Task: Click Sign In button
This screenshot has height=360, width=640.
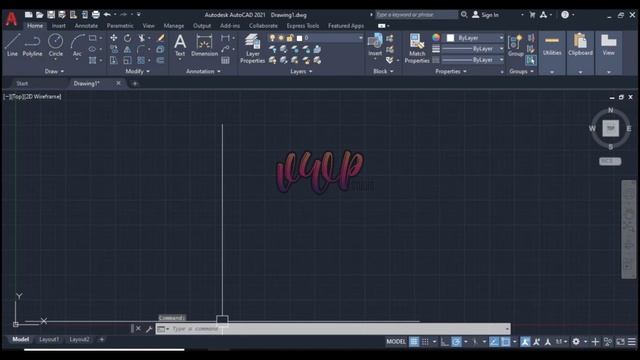Action: point(486,15)
